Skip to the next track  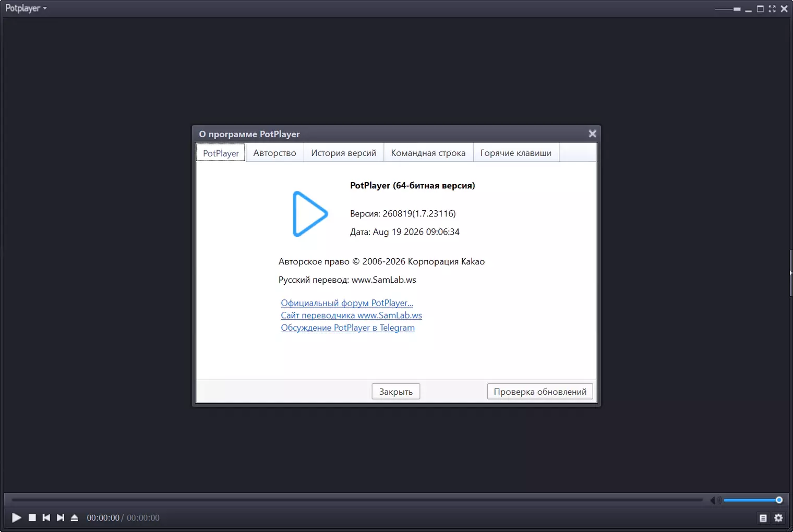click(61, 517)
